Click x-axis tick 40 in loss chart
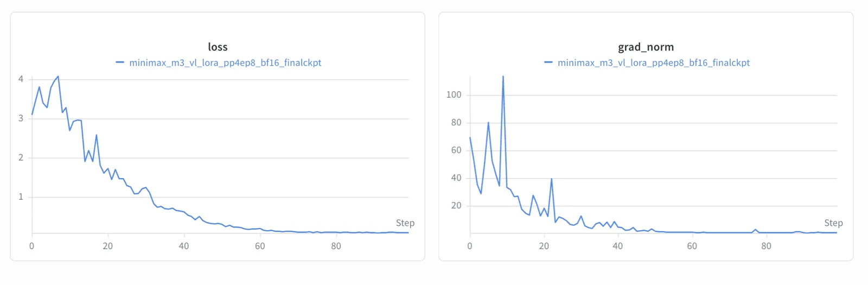Viewport: 868px width, 285px height. (184, 246)
